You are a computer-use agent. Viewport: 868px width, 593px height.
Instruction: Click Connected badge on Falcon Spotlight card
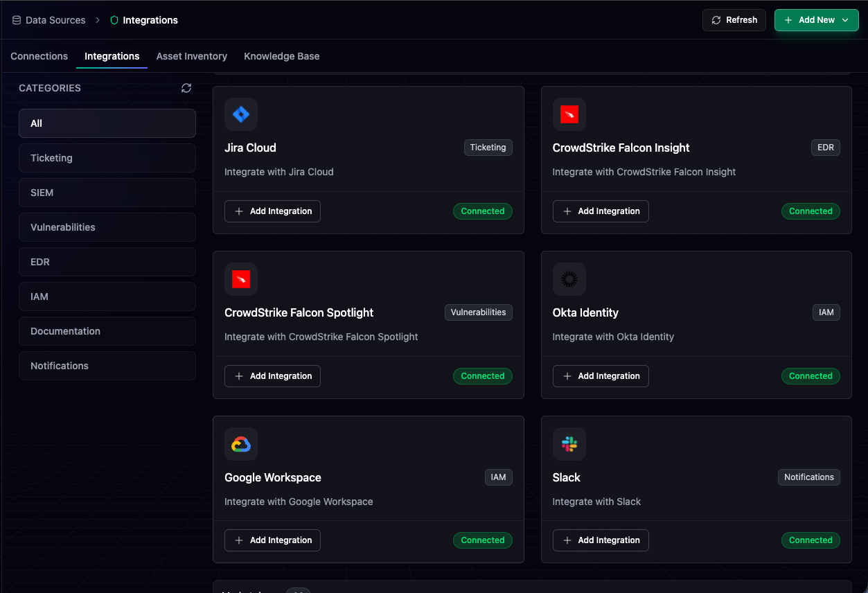tap(483, 376)
